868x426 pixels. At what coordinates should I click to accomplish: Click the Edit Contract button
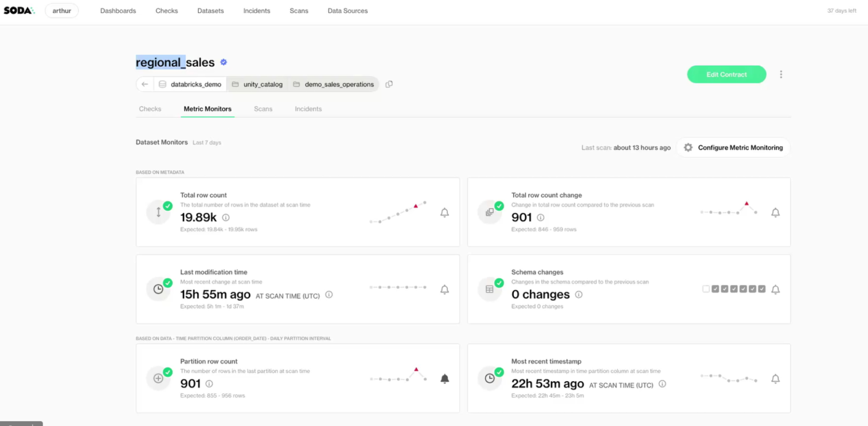(x=726, y=75)
